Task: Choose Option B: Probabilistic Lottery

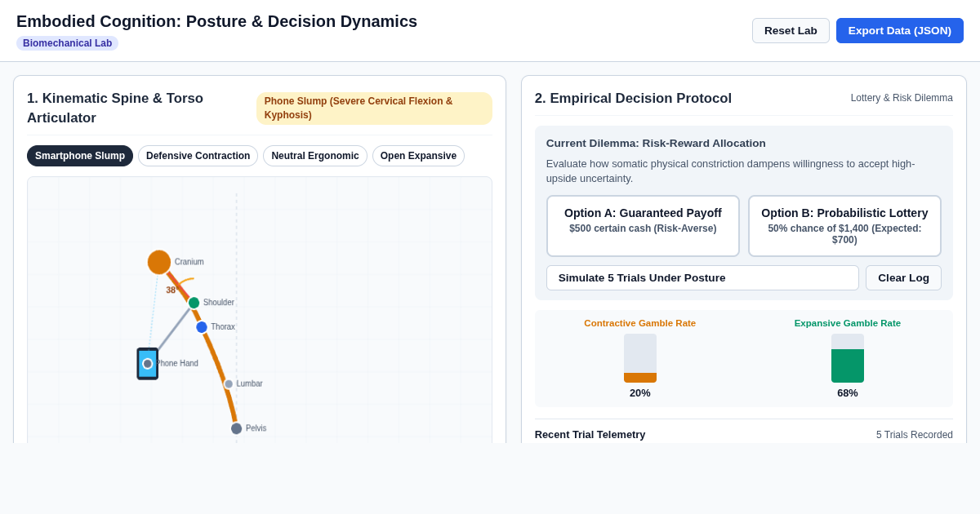Action: coord(844,226)
